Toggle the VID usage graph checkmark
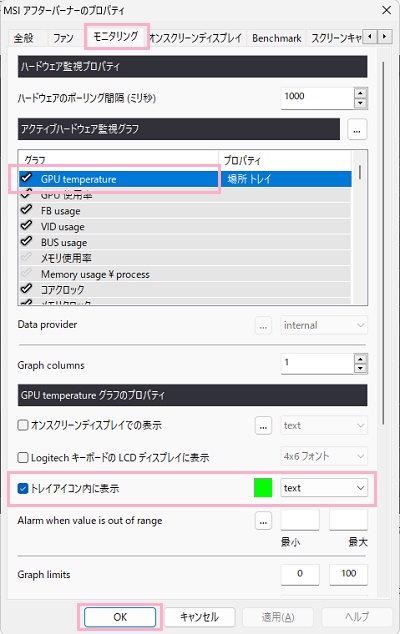Image resolution: width=400 pixels, height=634 pixels. (27, 226)
